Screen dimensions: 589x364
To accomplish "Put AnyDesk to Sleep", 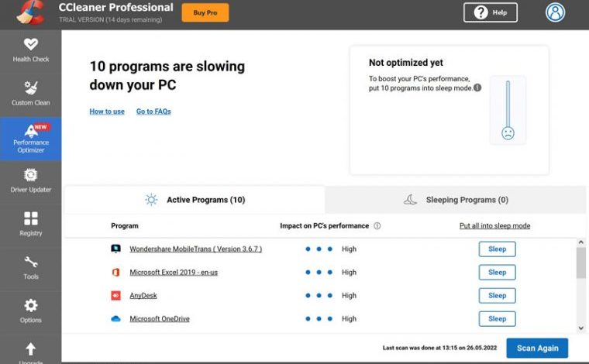I will click(497, 296).
